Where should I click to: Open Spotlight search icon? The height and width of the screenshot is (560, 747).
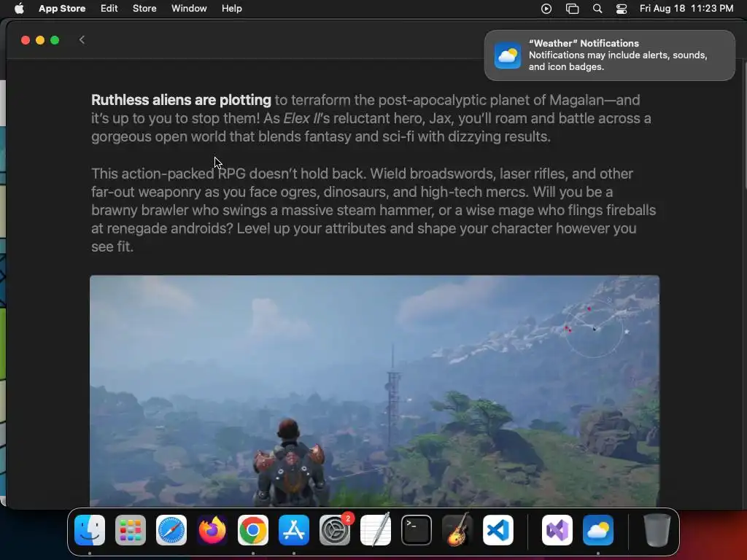pyautogui.click(x=597, y=9)
